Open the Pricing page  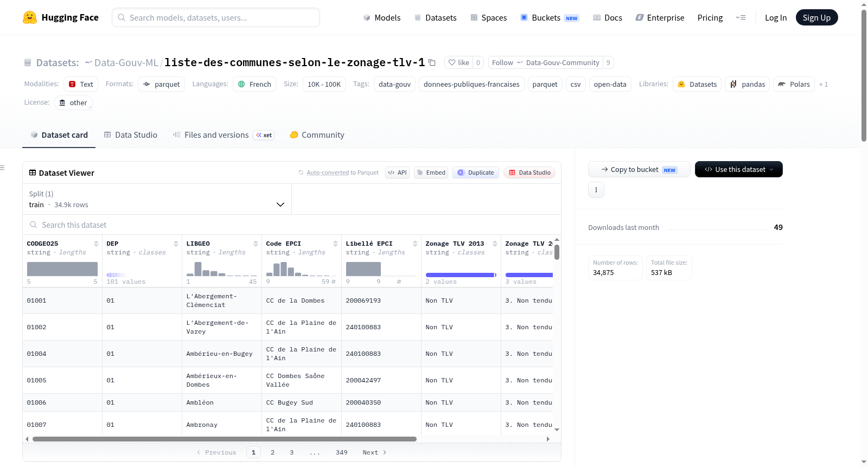tap(710, 17)
